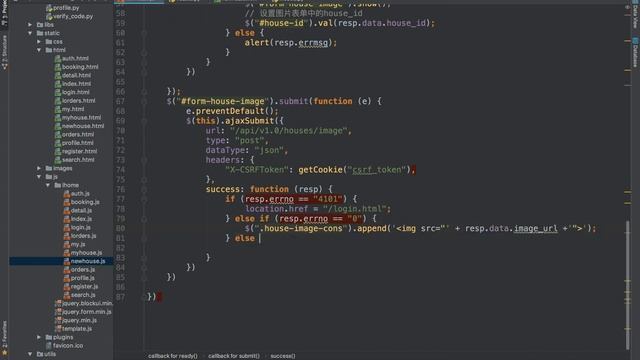Viewport: 640px width, 360px height.
Task: Open template.js file
Action: [x=73, y=329]
